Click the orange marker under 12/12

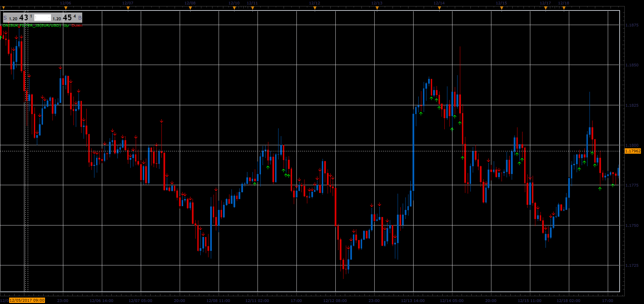(315, 8)
